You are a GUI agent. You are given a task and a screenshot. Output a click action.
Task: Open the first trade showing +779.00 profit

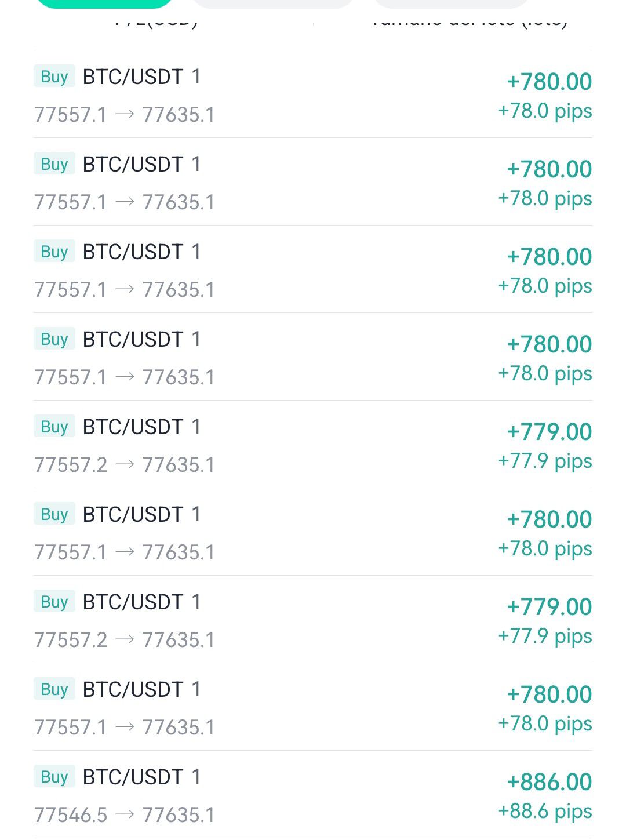pos(313,444)
